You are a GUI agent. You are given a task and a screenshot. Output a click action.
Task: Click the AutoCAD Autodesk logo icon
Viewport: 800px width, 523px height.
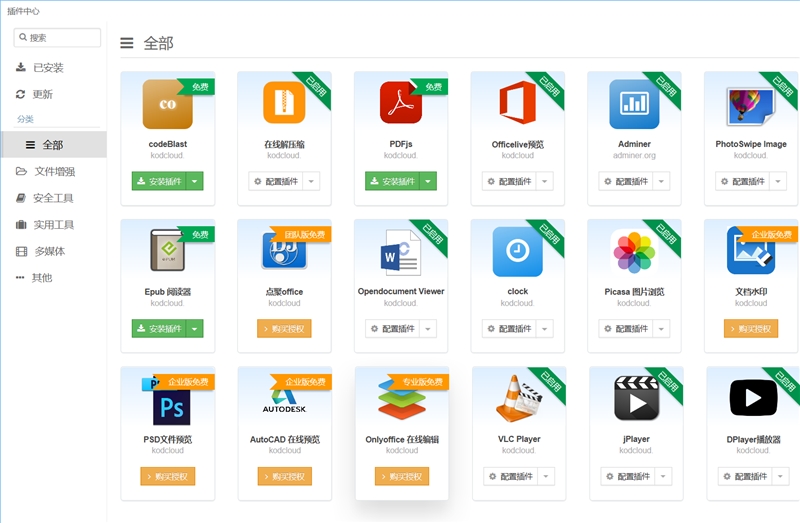tap(284, 402)
